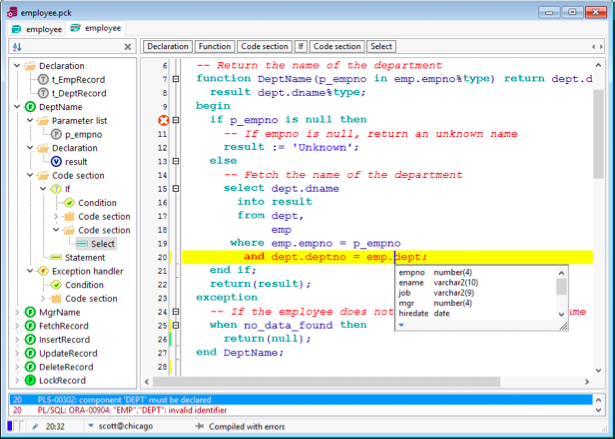Select the hiredate date autocomplete entry
Screen dimensions: 615x439
pos(476,313)
